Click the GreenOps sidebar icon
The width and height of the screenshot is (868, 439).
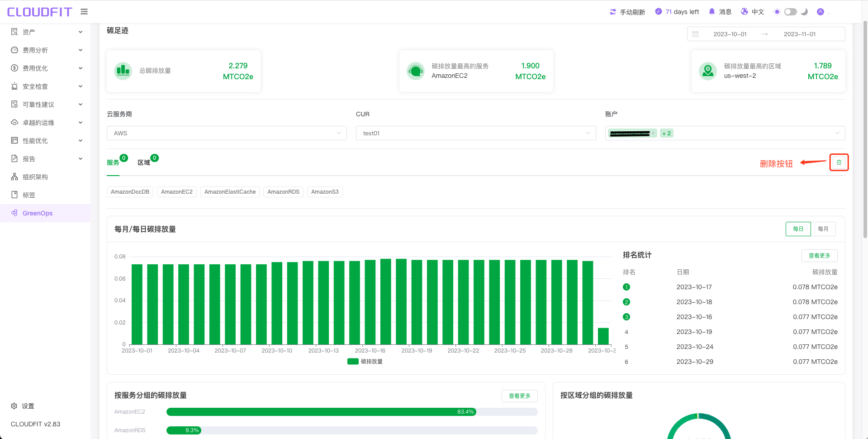[x=14, y=213]
